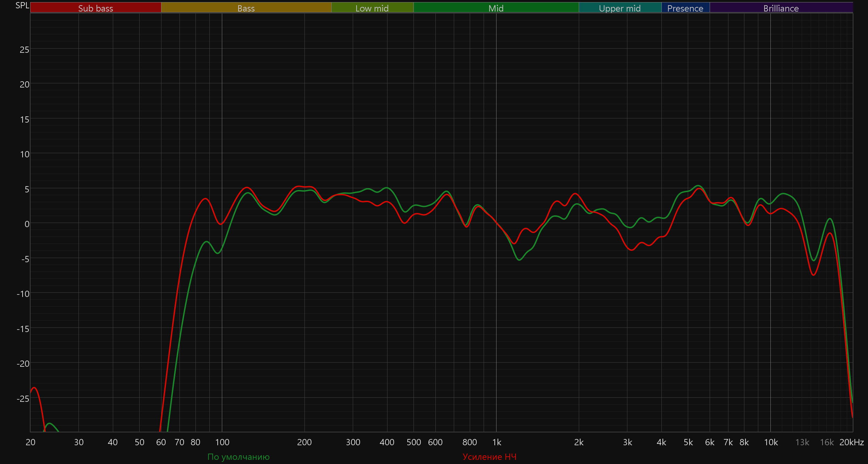The image size is (868, 464).
Task: Select the Brilliance band header
Action: click(x=781, y=8)
